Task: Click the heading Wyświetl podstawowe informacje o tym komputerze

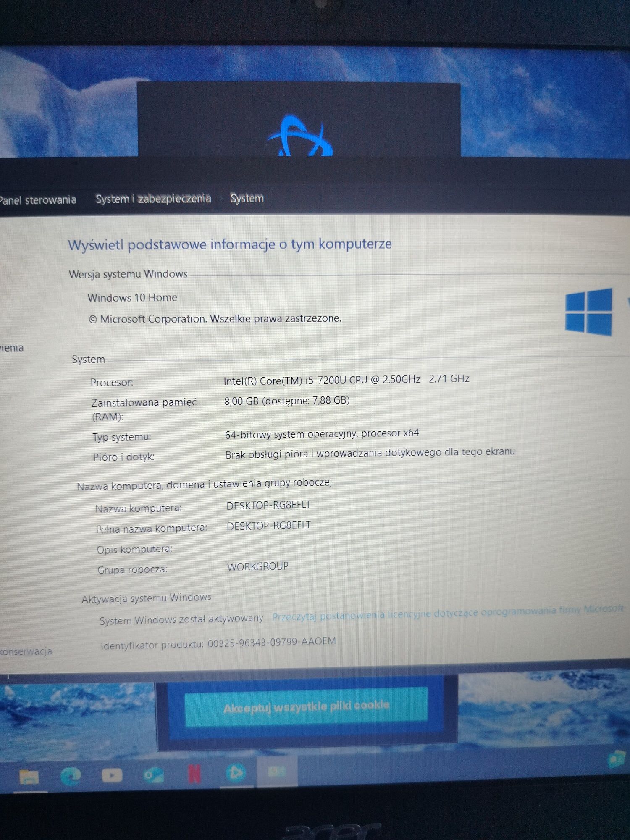Action: coord(230,244)
